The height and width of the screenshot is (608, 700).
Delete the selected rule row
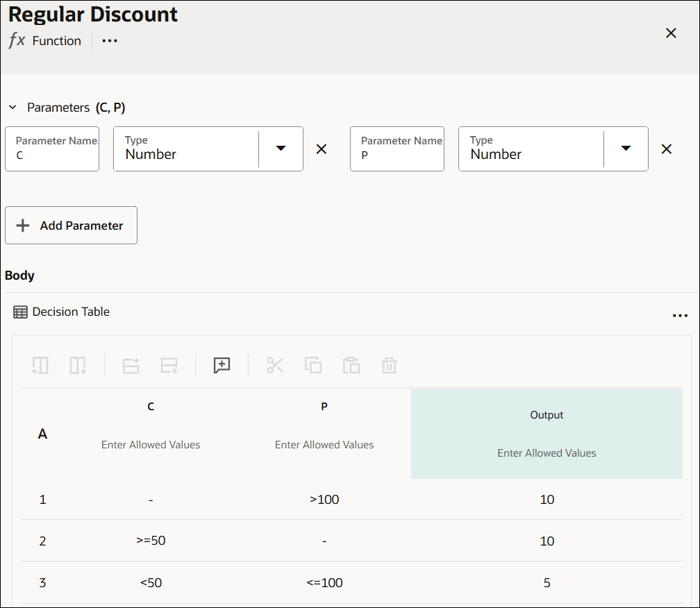389,365
